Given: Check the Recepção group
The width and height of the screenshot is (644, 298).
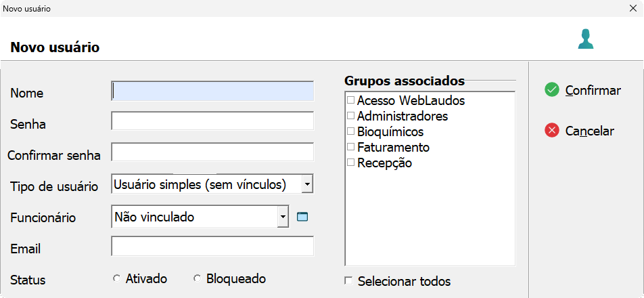Looking at the screenshot, I should [350, 163].
